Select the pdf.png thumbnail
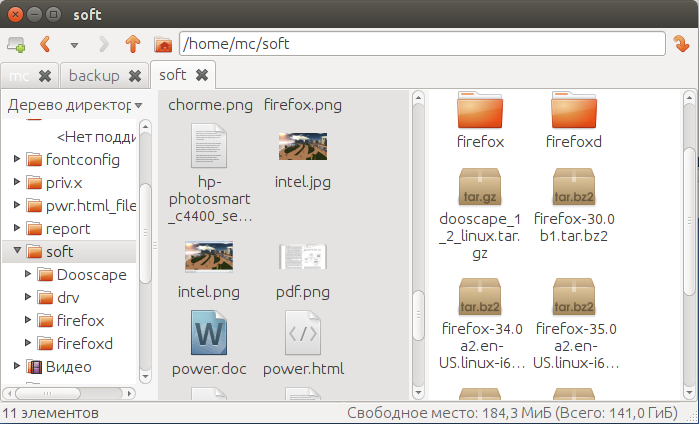The height and width of the screenshot is (424, 699). [303, 256]
